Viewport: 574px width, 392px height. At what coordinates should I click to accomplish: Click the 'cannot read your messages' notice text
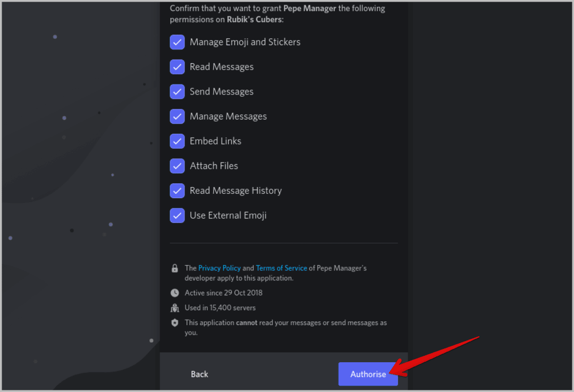(285, 328)
